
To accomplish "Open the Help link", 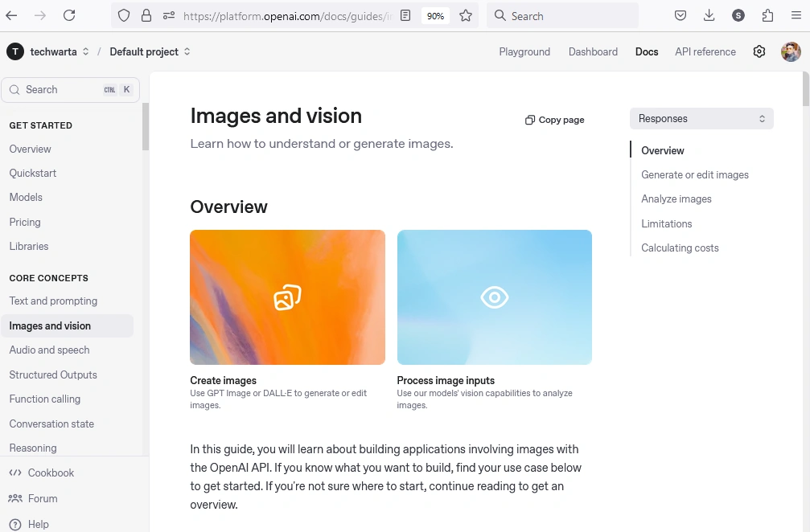I will (39, 524).
